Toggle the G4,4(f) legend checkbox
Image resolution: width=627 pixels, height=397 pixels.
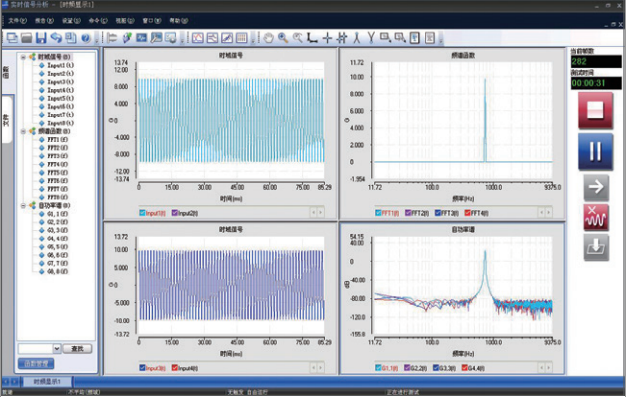point(465,368)
